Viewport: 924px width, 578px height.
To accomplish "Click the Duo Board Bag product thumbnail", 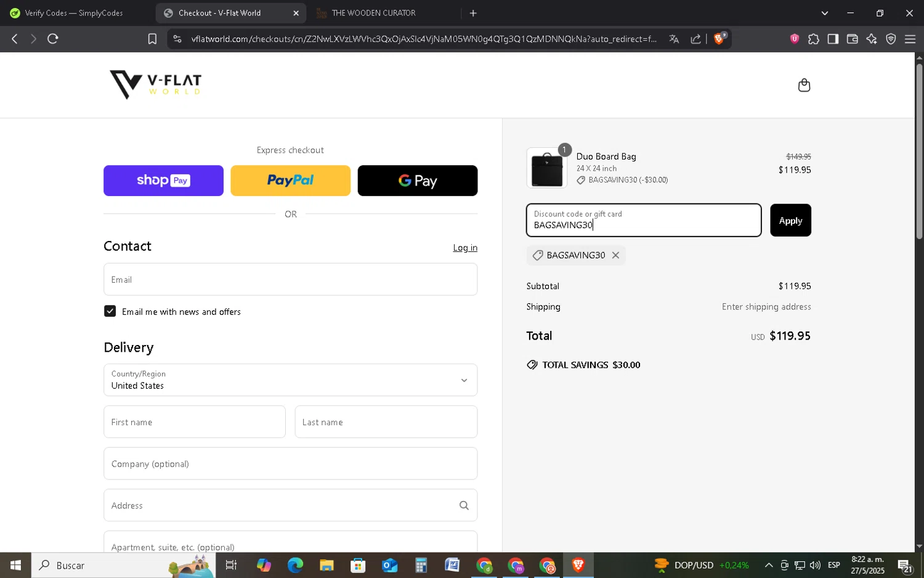I will pos(547,168).
